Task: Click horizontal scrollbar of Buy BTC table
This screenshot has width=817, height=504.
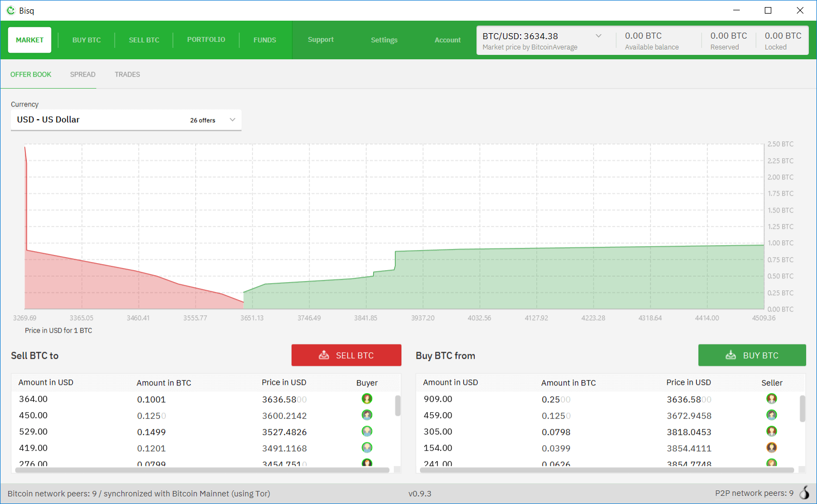Action: 606,470
